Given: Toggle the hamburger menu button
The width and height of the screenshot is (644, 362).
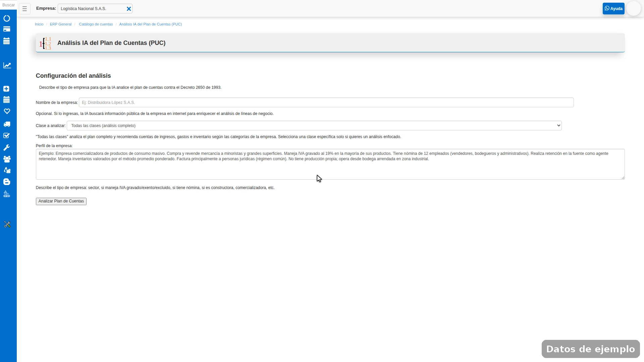Looking at the screenshot, I should [x=24, y=9].
